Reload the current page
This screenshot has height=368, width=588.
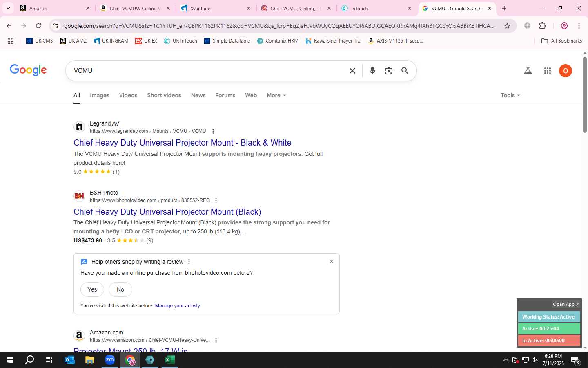click(x=38, y=26)
